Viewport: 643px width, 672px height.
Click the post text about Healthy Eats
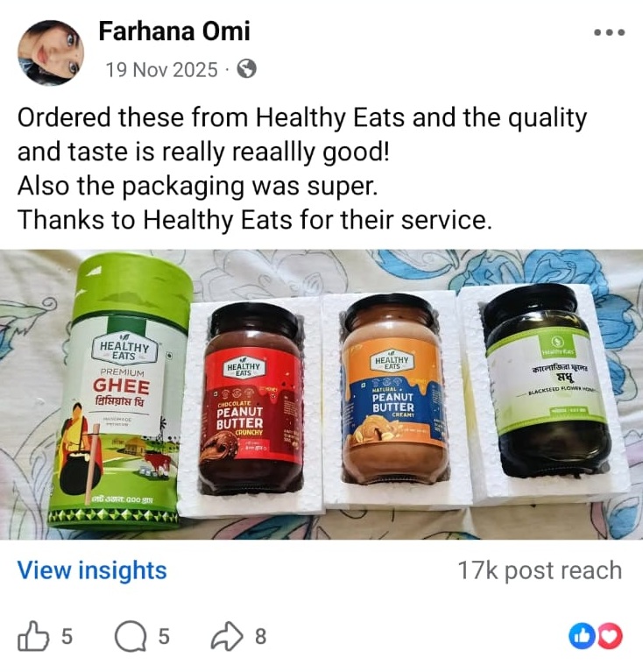302,168
